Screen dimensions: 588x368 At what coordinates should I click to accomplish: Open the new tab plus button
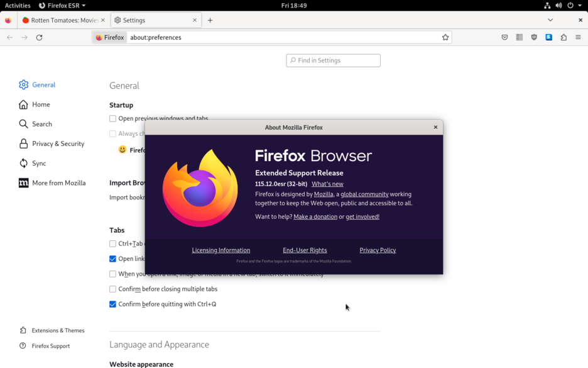click(x=210, y=20)
